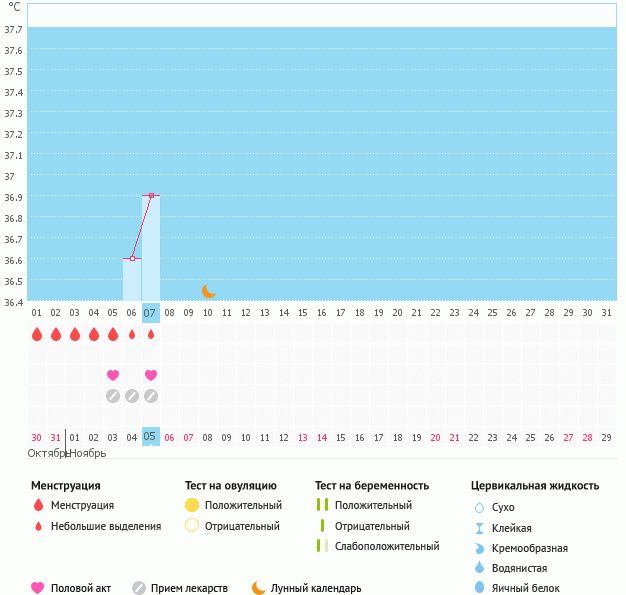
Task: Click red date 13 in the November row
Action: pos(303,437)
